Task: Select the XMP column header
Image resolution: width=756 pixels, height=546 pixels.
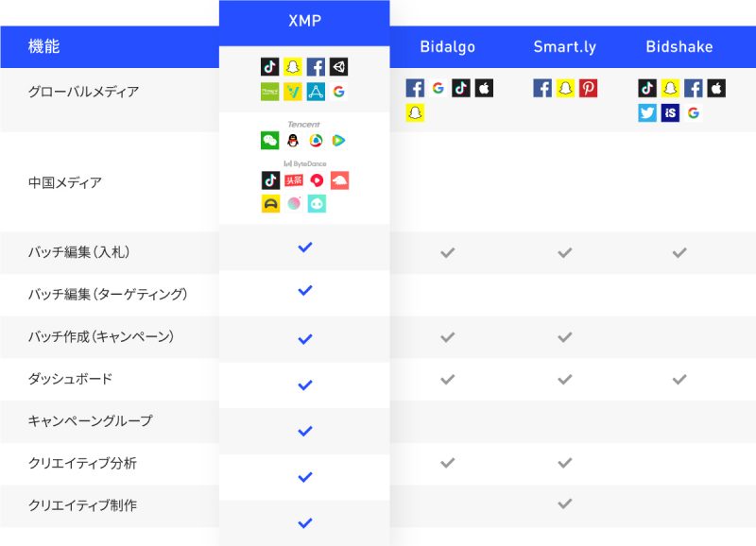Action: (304, 21)
